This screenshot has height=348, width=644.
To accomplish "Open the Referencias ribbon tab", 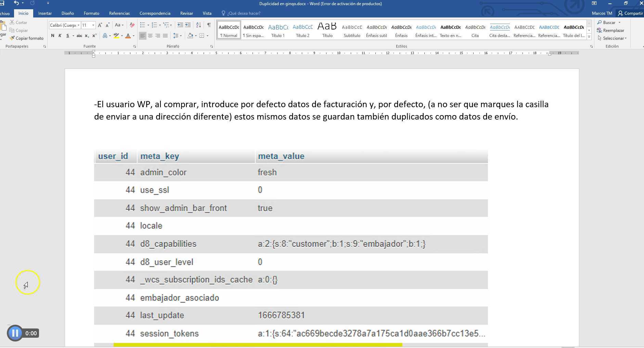I will pos(119,13).
